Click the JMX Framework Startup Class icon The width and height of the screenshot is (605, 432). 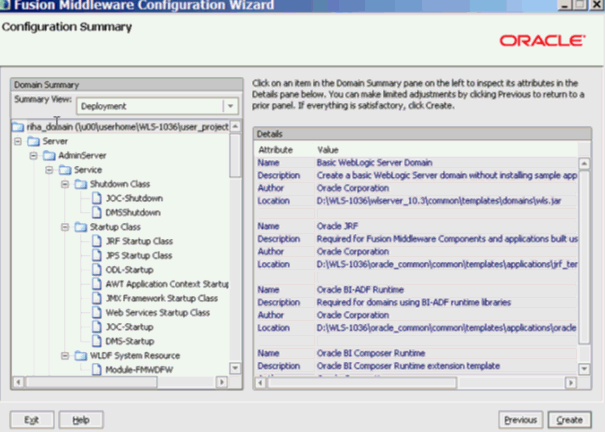click(97, 298)
